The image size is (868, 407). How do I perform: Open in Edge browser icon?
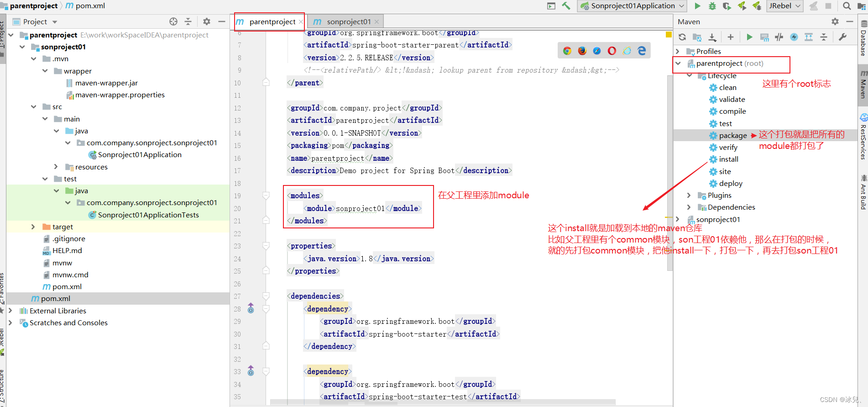642,51
